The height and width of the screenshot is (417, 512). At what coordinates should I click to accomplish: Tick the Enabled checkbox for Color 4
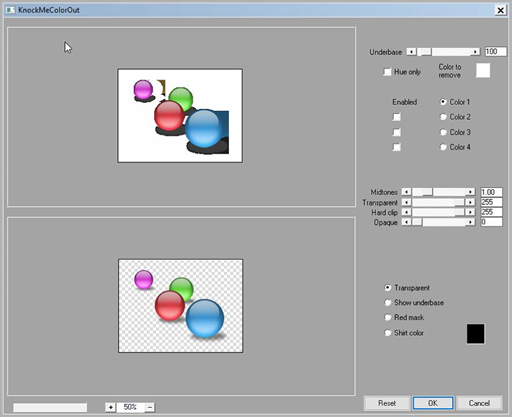[x=397, y=147]
